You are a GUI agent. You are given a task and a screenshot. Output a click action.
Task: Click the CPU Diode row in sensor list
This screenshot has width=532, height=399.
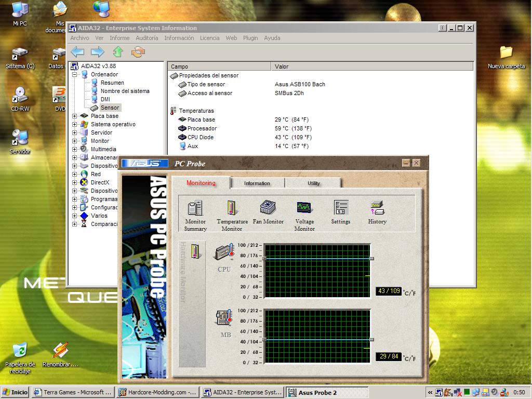[x=200, y=137]
